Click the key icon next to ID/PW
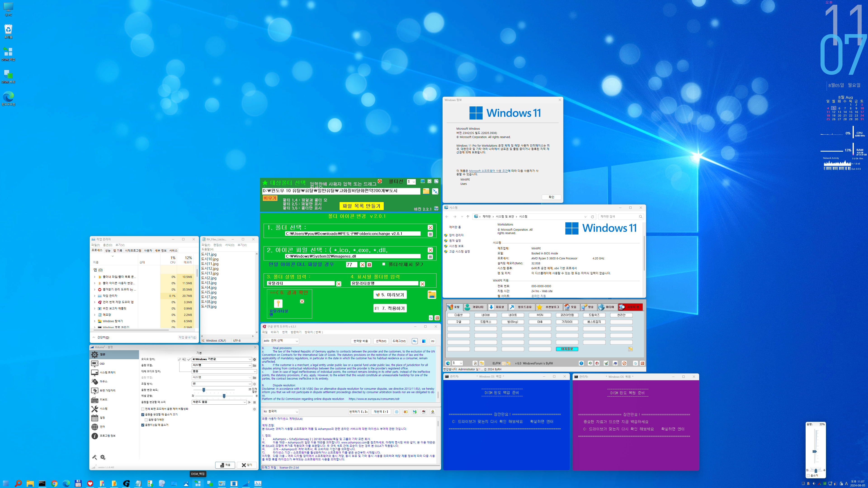The image size is (868, 488). pyautogui.click(x=504, y=363)
